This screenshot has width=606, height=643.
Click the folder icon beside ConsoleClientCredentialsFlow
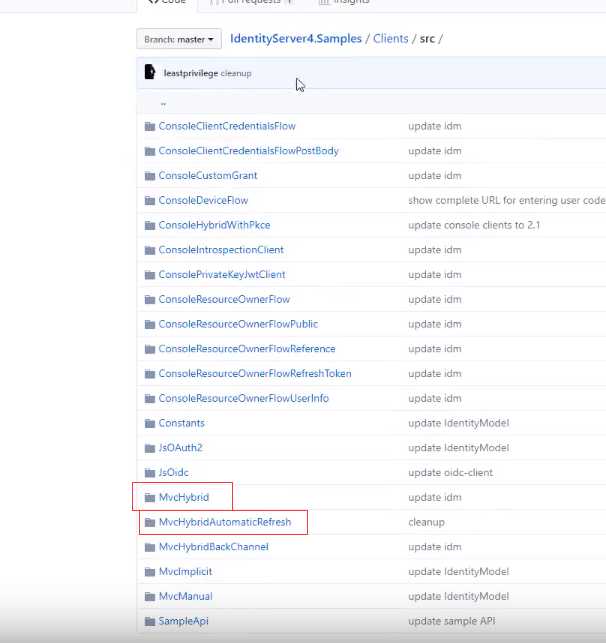tap(150, 126)
